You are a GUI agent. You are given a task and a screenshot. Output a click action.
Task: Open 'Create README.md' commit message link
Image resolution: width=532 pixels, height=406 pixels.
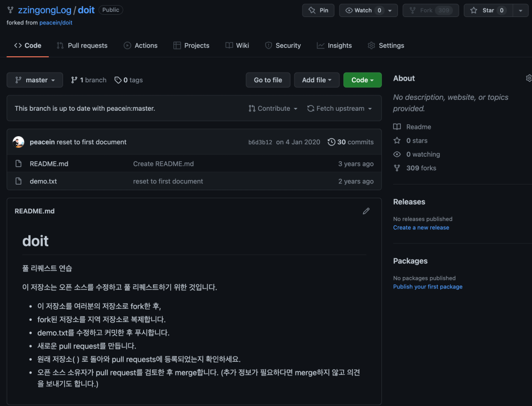coord(163,164)
